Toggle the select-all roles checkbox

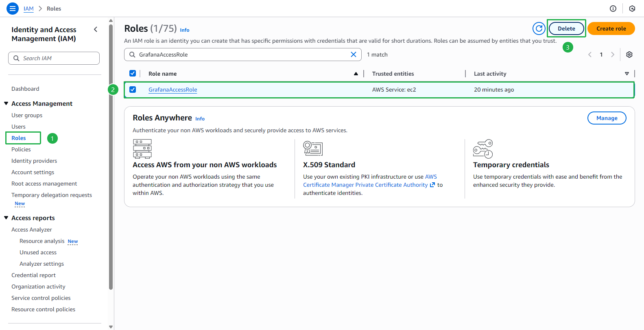click(133, 73)
